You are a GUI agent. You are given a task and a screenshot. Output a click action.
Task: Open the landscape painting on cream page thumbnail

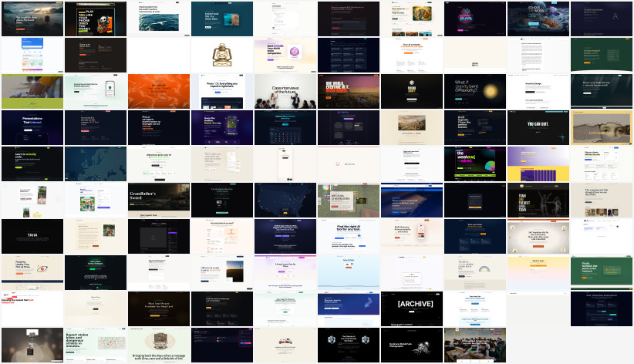[x=412, y=128]
